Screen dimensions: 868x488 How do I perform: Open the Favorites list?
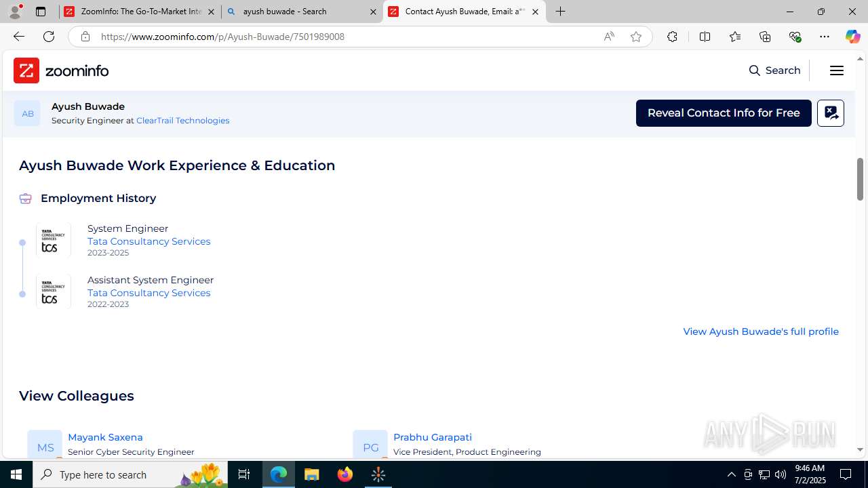(x=735, y=37)
